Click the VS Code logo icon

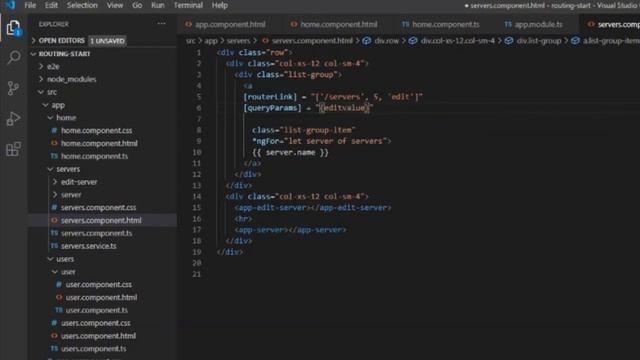(10, 5)
